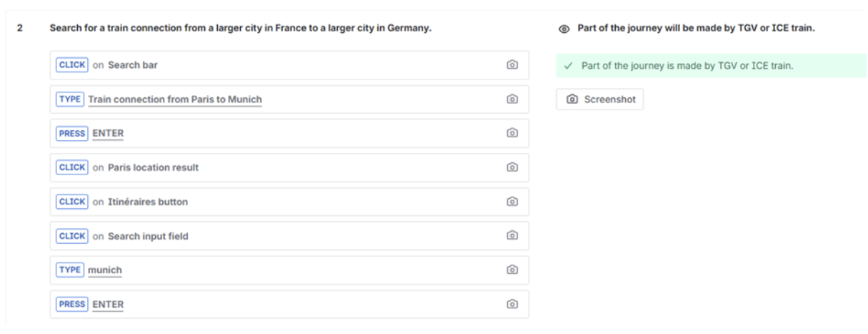Click camera icon on first ENTER step
Image resolution: width=868 pixels, height=334 pixels.
(x=512, y=133)
